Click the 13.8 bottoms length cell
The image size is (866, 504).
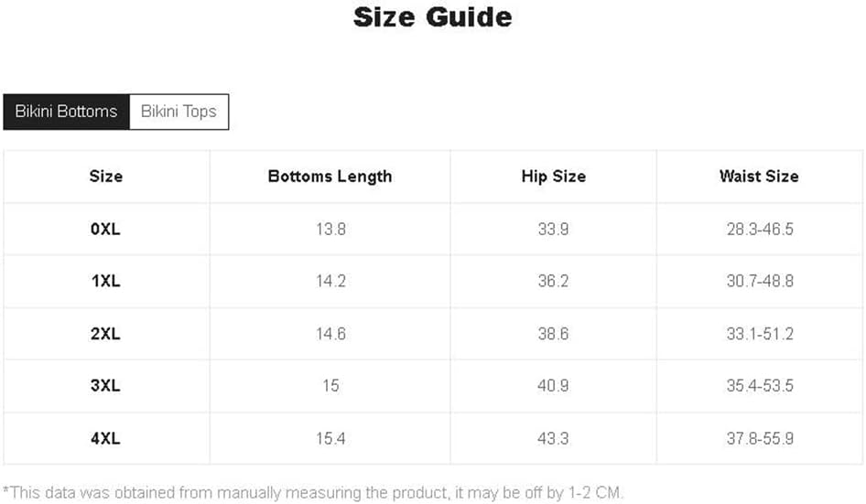tap(330, 229)
